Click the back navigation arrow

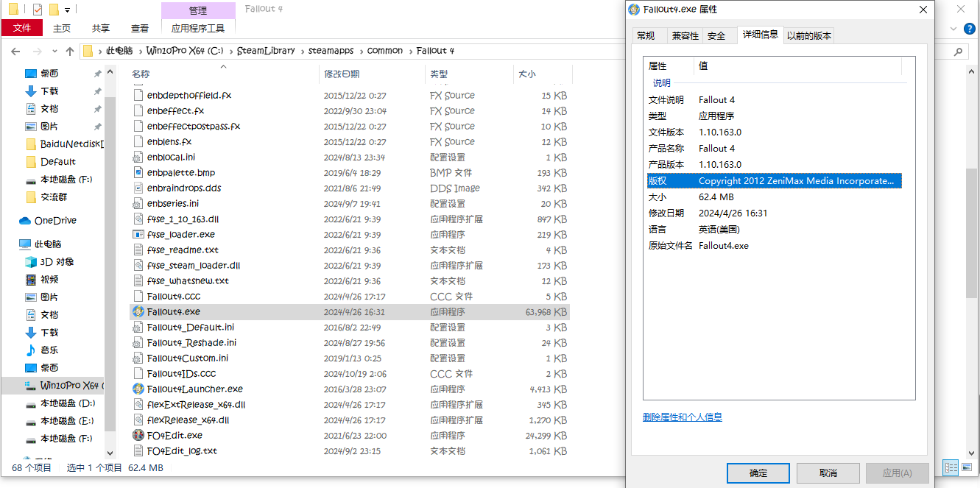[15, 51]
